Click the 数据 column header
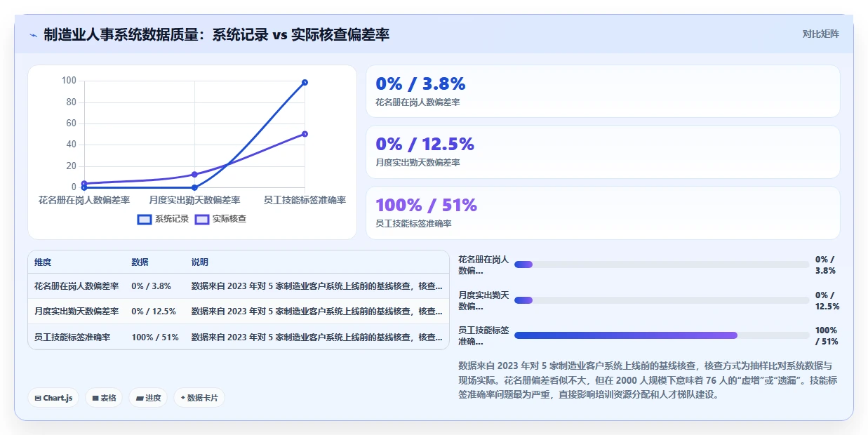The height and width of the screenshot is (435, 868). pyautogui.click(x=140, y=262)
